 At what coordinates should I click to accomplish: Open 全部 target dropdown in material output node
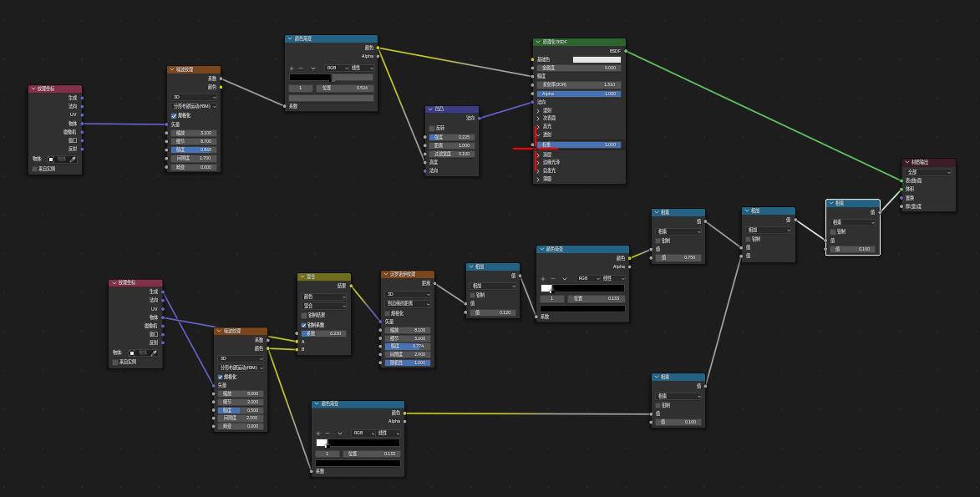[928, 172]
